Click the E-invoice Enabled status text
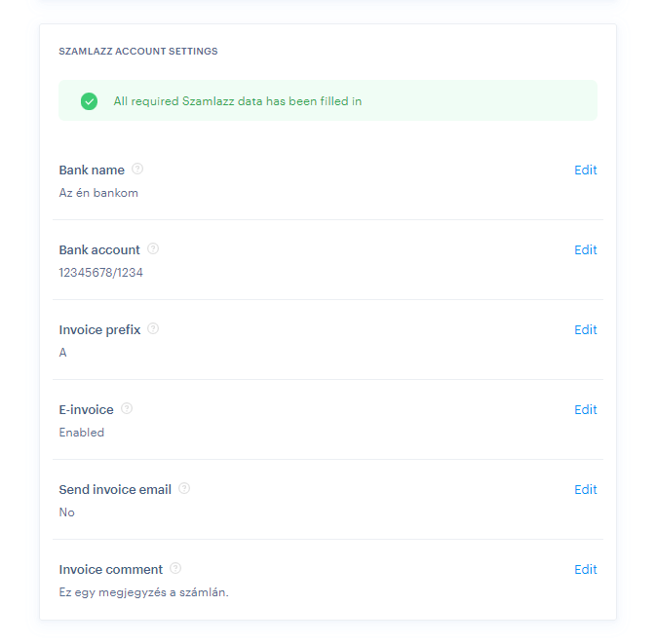 pyautogui.click(x=82, y=433)
